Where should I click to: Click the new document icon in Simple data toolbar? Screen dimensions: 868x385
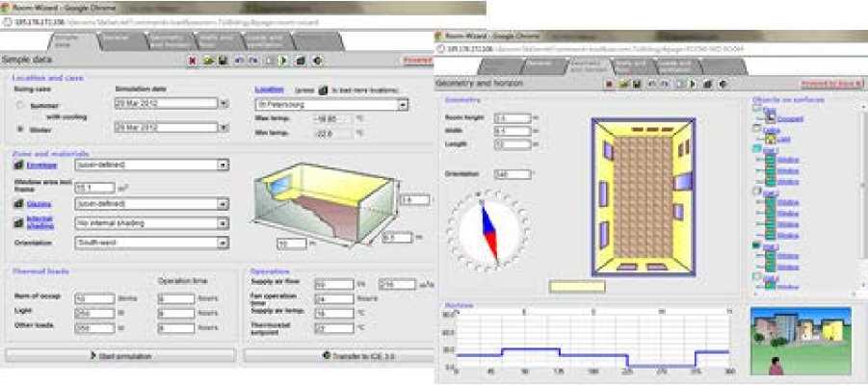tap(270, 61)
